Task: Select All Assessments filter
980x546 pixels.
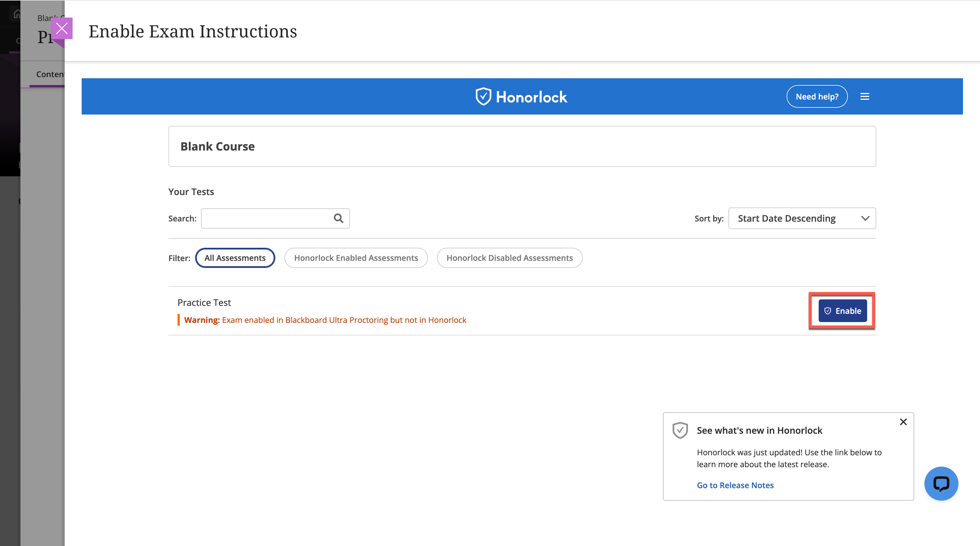Action: pyautogui.click(x=235, y=258)
